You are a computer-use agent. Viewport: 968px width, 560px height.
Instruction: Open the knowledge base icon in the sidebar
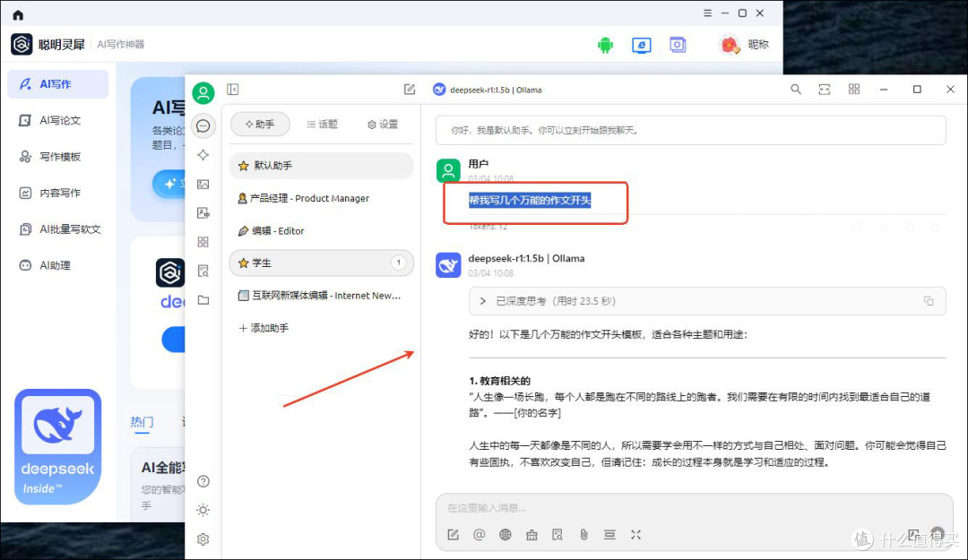[203, 271]
